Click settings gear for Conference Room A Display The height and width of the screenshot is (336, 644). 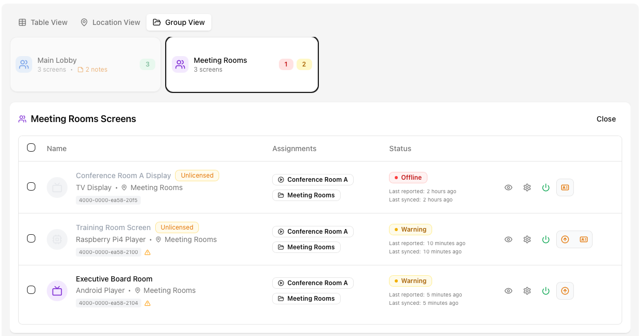point(527,187)
